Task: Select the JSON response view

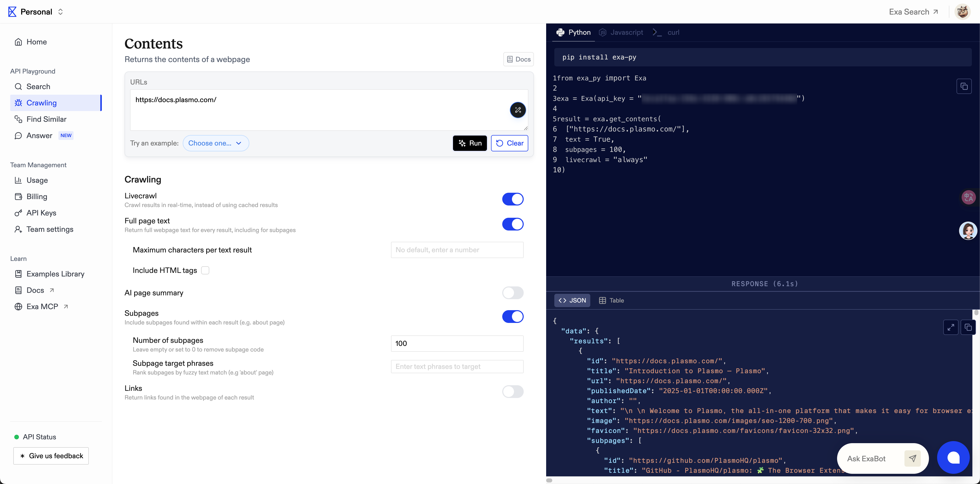Action: tap(572, 301)
